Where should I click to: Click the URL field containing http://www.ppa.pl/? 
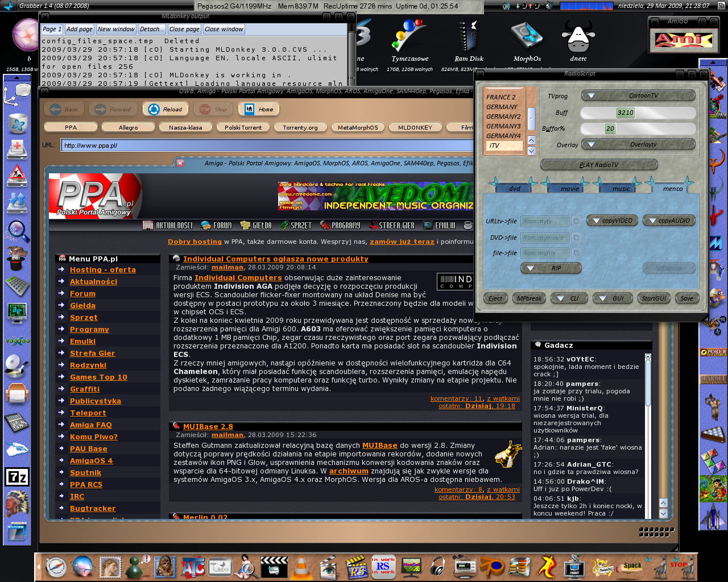point(267,145)
